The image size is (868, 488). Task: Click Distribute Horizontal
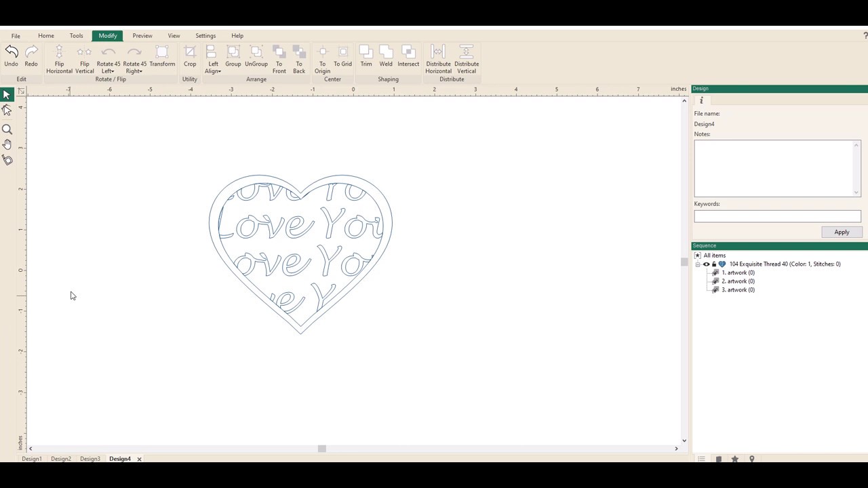point(438,60)
